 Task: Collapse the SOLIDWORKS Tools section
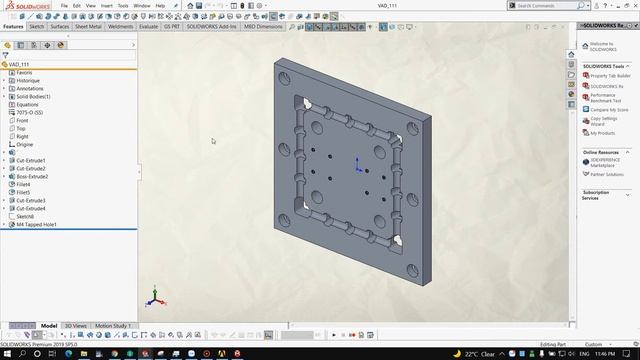[x=627, y=66]
